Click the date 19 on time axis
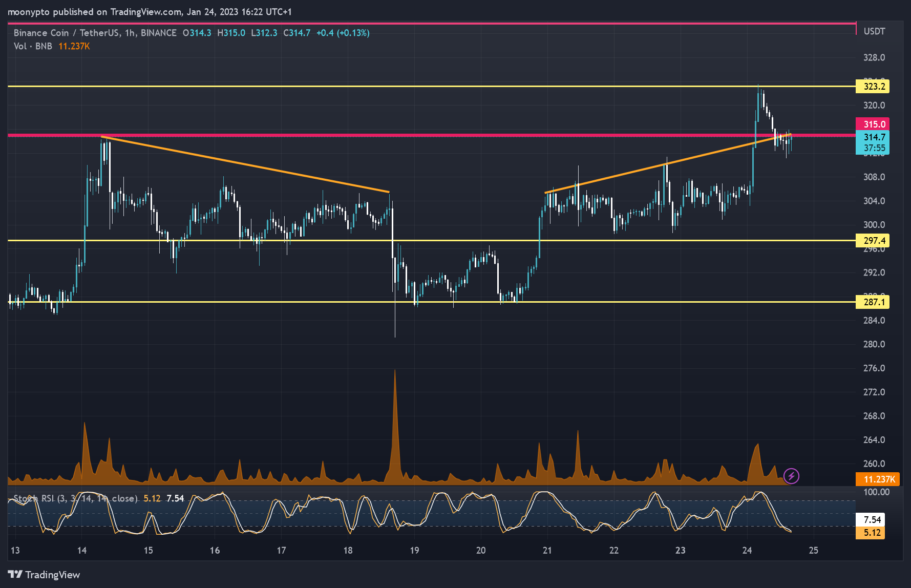Screen dimensions: 911x588 click(414, 551)
